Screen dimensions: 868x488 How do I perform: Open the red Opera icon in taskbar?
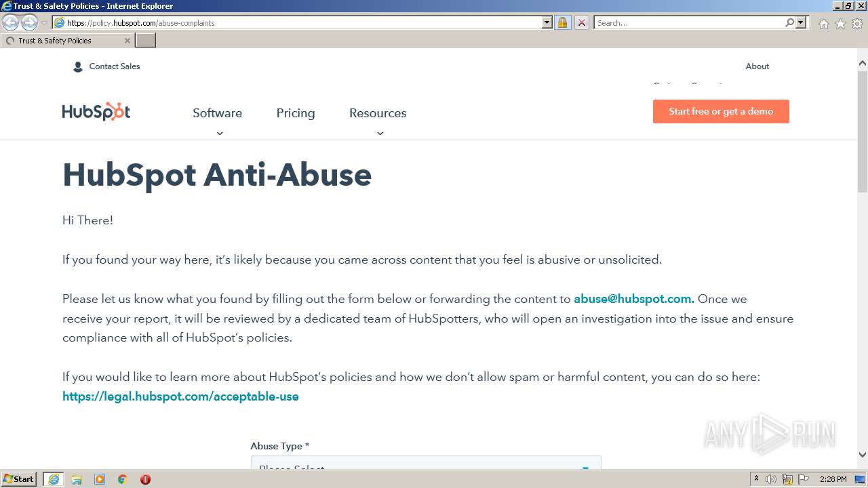(x=145, y=479)
